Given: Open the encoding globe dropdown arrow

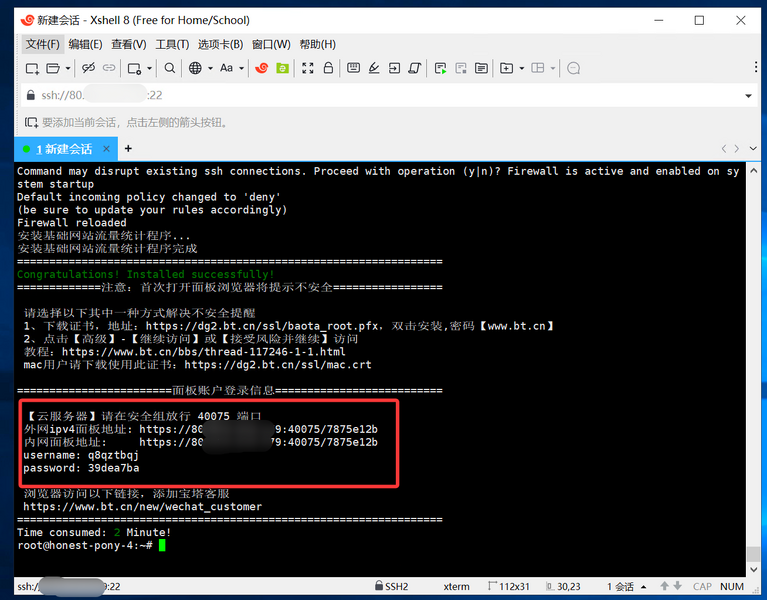Looking at the screenshot, I should click(208, 68).
